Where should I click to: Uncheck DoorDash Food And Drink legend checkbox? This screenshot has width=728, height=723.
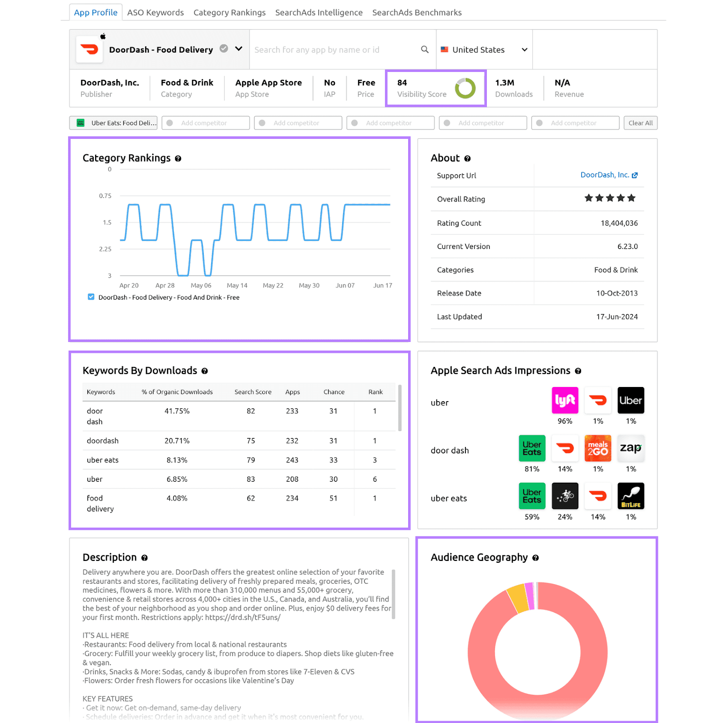coord(91,297)
